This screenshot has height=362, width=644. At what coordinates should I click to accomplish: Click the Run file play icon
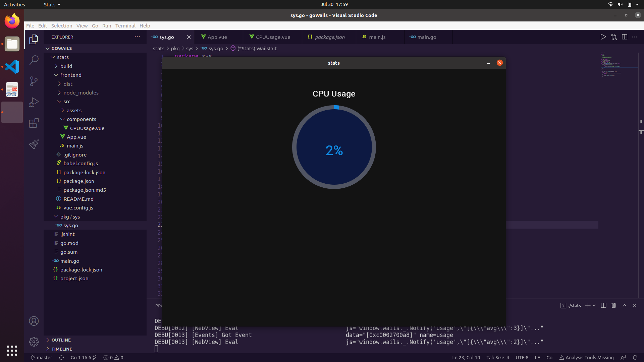point(603,37)
